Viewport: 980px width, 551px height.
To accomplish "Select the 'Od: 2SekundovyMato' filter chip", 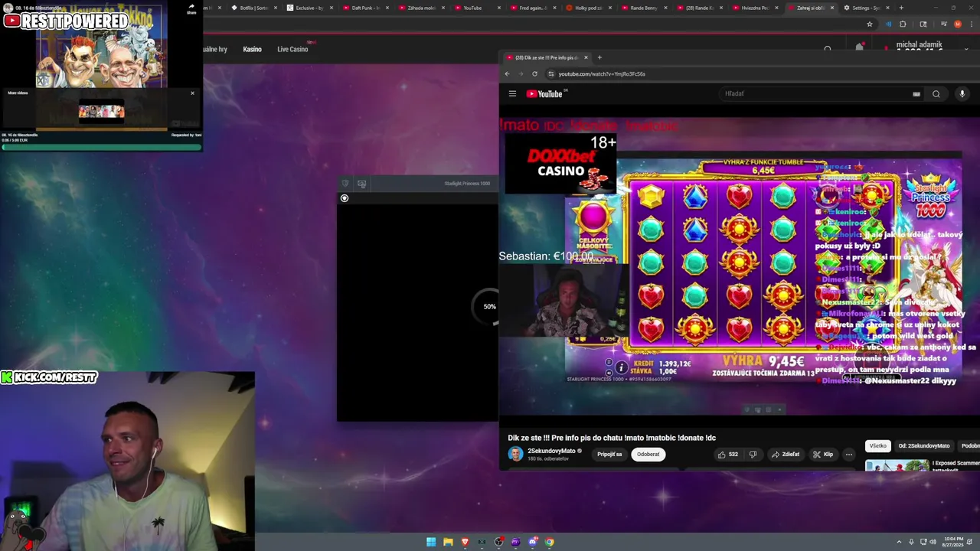I will pos(924,446).
